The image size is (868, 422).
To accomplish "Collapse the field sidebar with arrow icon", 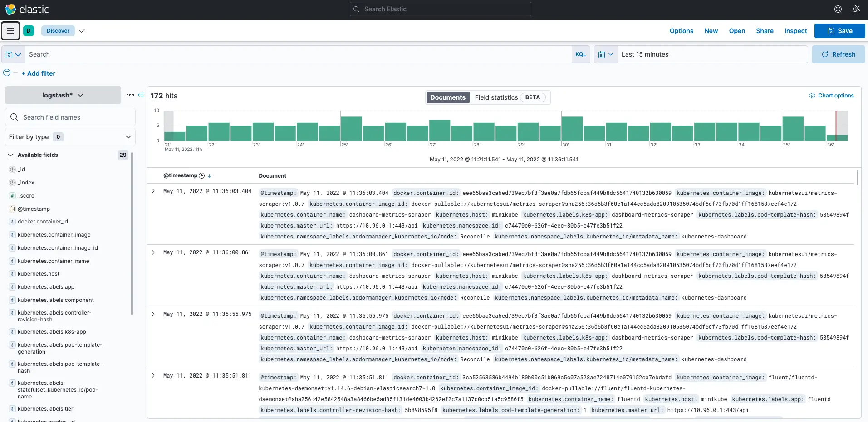I will [141, 95].
